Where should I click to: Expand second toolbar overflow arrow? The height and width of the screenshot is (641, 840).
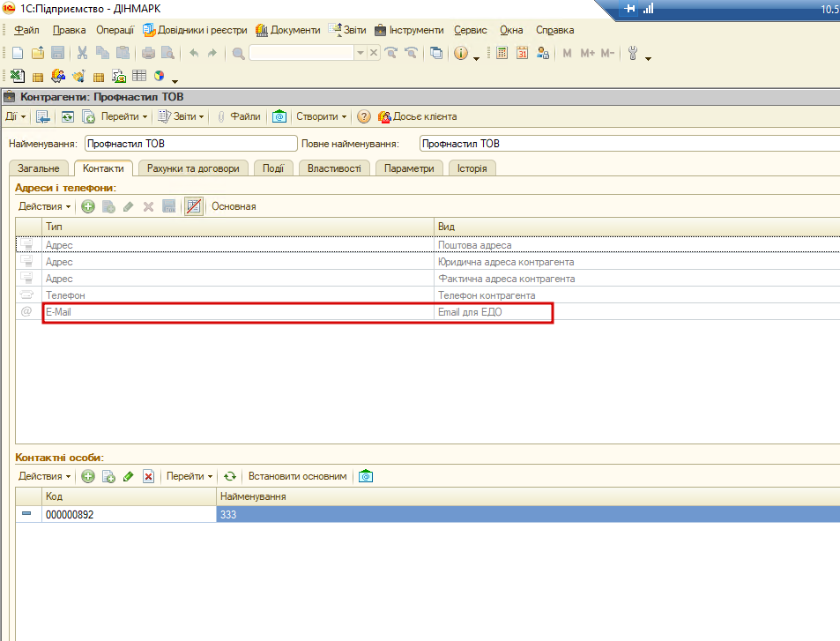pos(175,81)
